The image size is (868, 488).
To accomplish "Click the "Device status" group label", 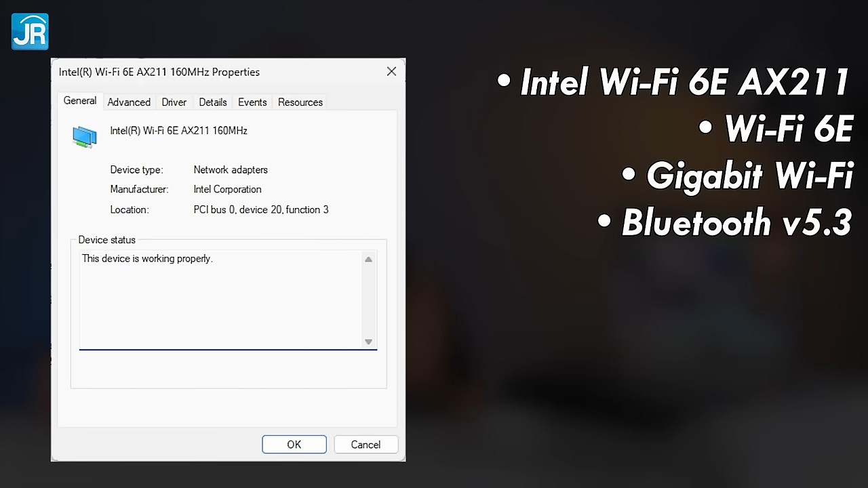I will (106, 240).
